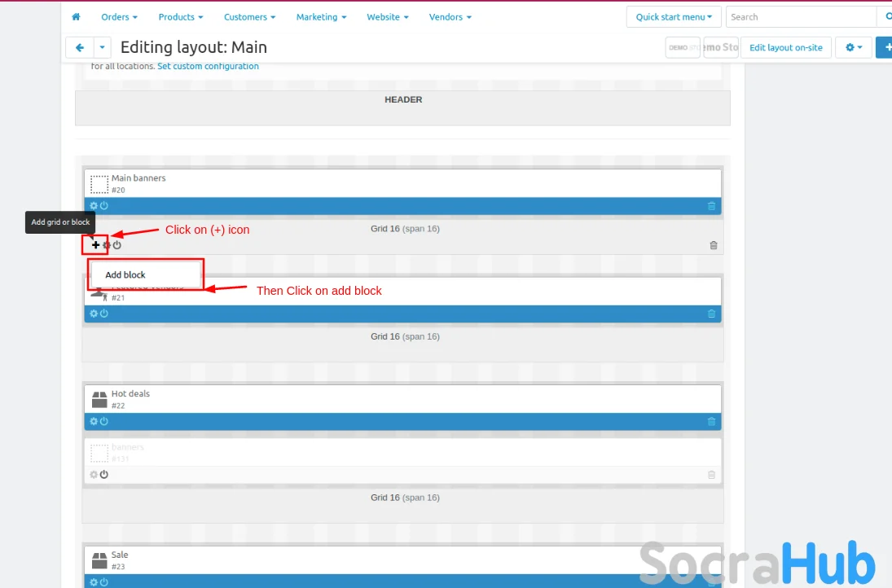Expand the dropdown arrow beside the back button
Image resolution: width=892 pixels, height=588 pixels.
pyautogui.click(x=102, y=47)
